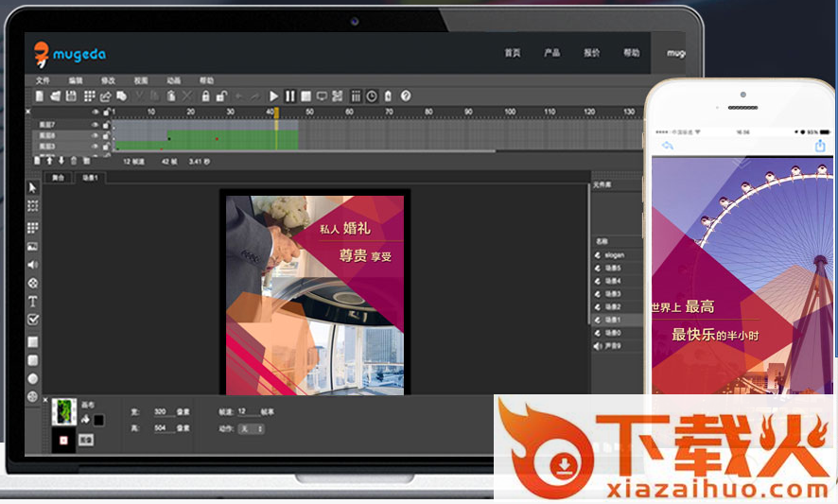Delete layer using trash icon below timeline
Viewport: 838px width, 504px height.
[74, 162]
